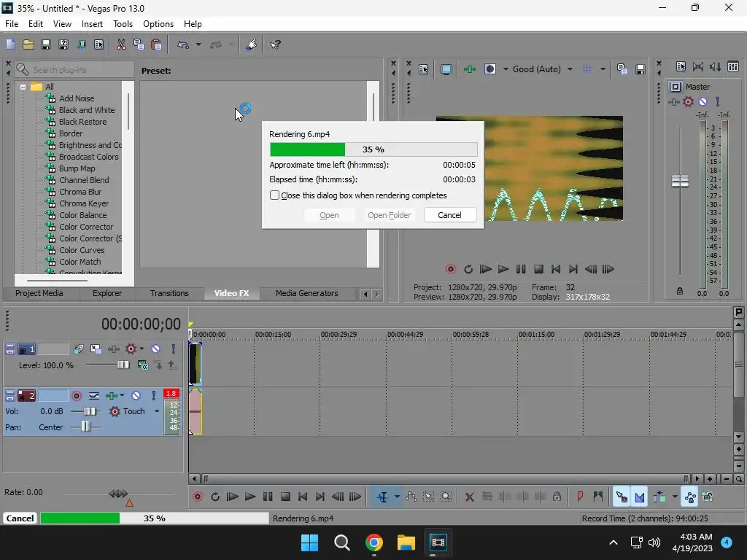This screenshot has width=747, height=560.
Task: Click track 1 Track FX icon
Action: point(113,349)
